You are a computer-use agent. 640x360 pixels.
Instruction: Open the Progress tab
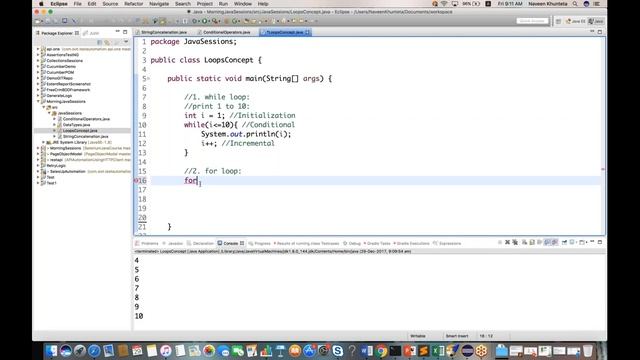click(x=260, y=243)
